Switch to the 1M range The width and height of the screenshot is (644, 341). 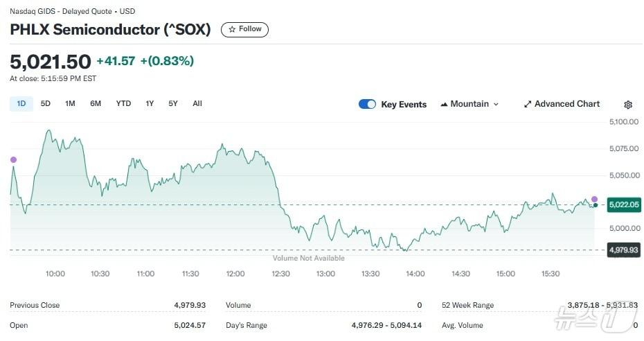pyautogui.click(x=70, y=104)
